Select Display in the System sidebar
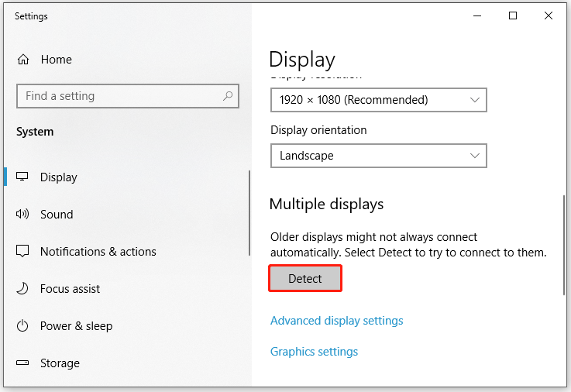This screenshot has width=571, height=392. pyautogui.click(x=127, y=177)
